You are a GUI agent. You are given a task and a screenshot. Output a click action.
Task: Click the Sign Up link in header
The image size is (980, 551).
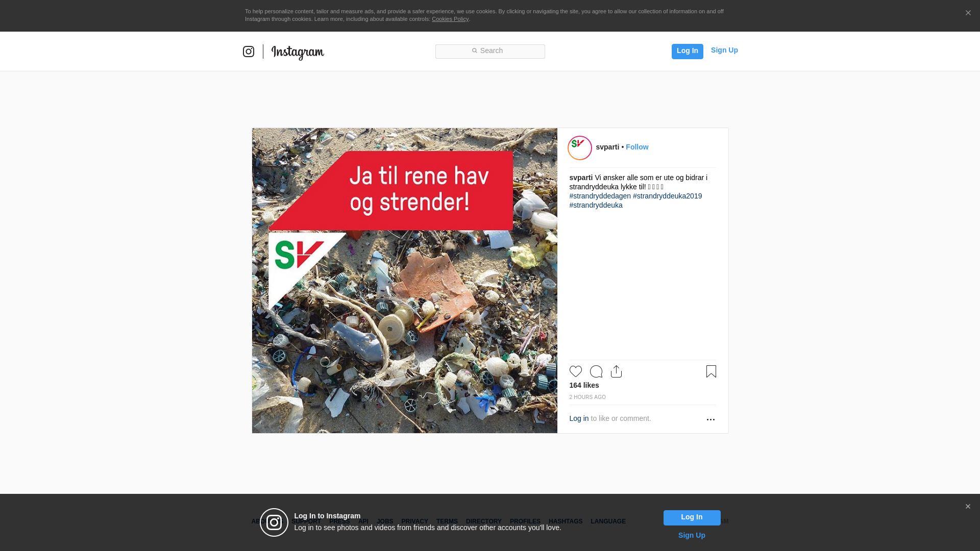[x=724, y=50]
